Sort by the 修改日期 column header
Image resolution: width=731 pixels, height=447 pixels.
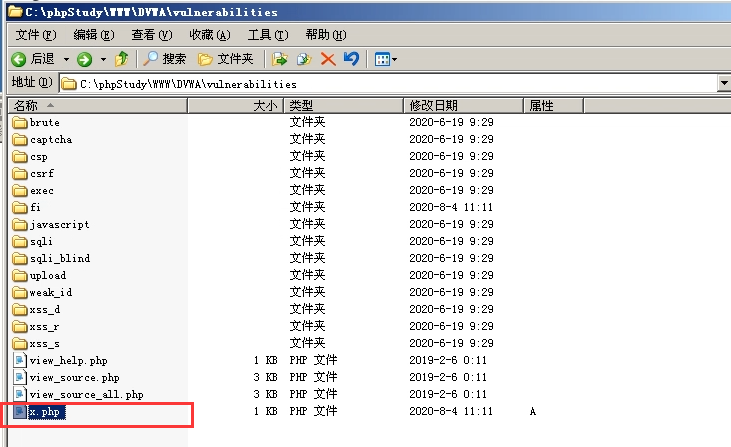(433, 105)
